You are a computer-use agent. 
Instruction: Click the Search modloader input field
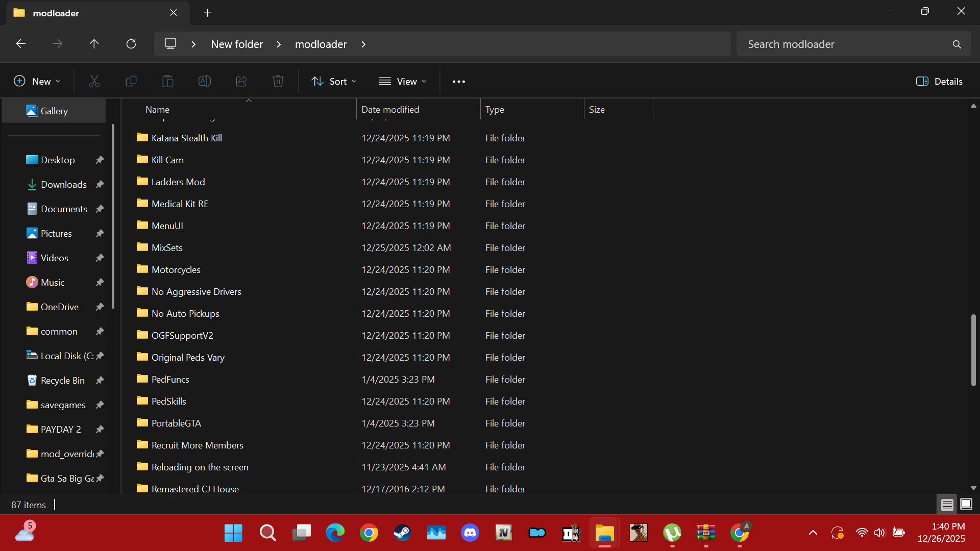[x=842, y=44]
